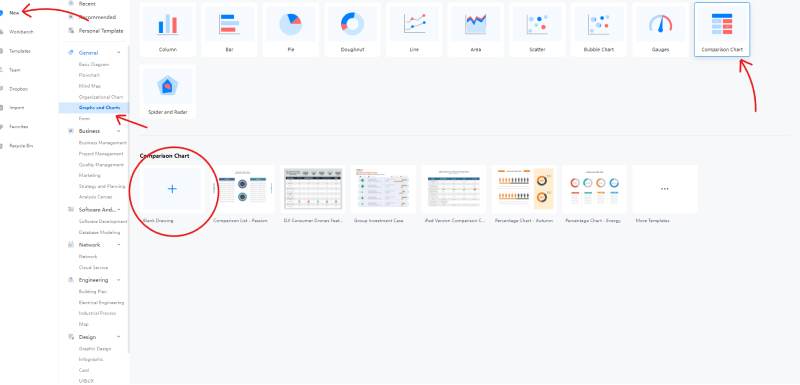800x385 pixels.
Task: Pick the Gauges chart icon
Action: click(660, 24)
